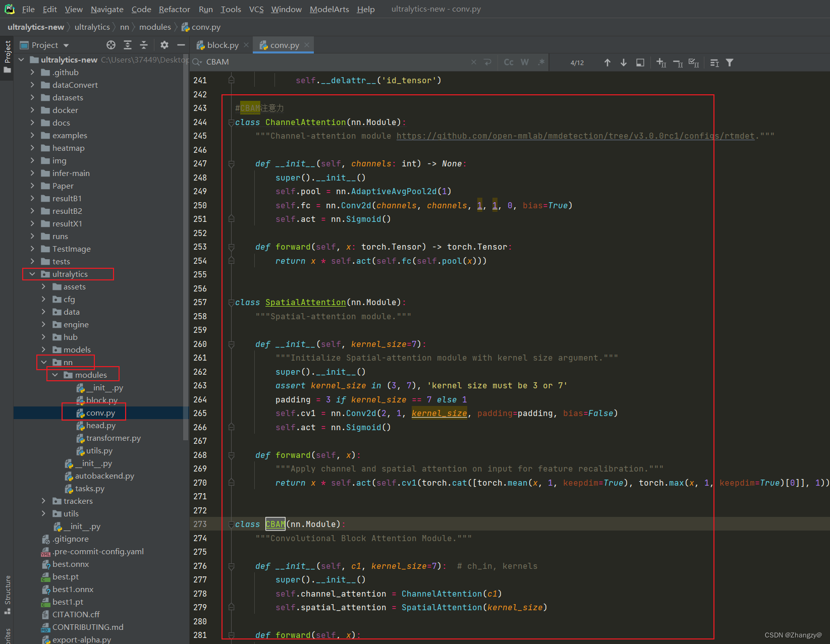Add selection for next occurrence icon
The width and height of the screenshot is (830, 644).
pos(661,63)
